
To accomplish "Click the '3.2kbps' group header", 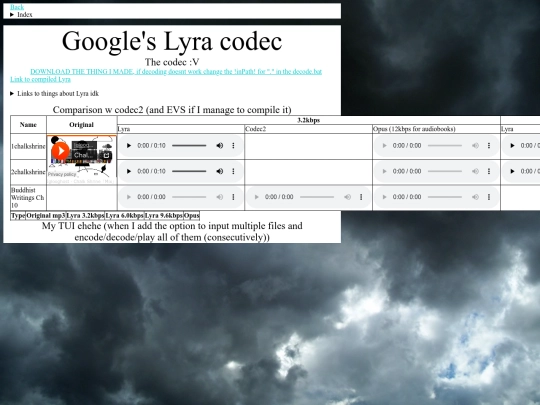I will coord(309,120).
